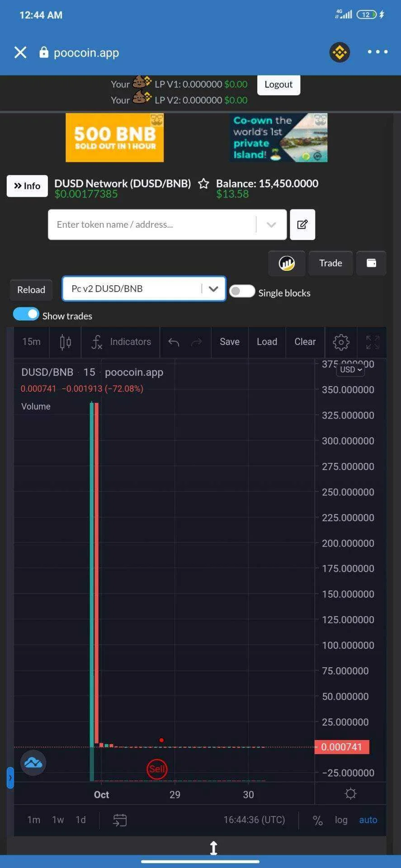Click the current price label 0.000741
Screen dimensions: 401x868
[x=342, y=747]
